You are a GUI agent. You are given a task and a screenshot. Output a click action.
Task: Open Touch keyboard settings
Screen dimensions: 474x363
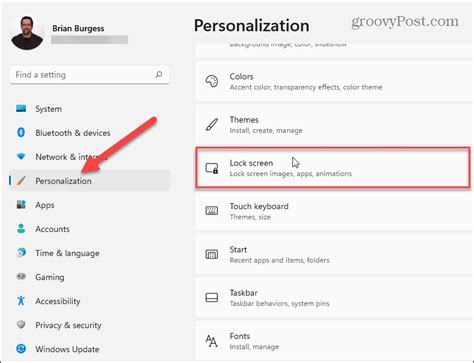pyautogui.click(x=333, y=211)
